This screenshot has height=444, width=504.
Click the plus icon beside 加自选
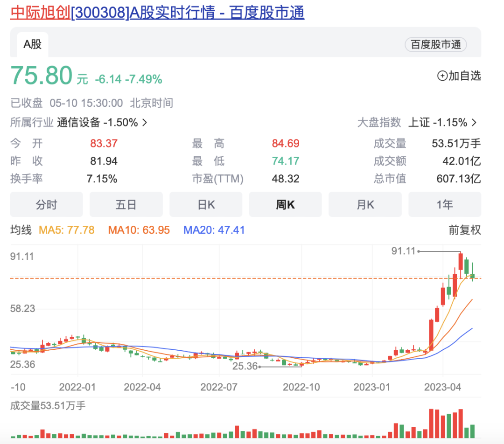tap(442, 76)
